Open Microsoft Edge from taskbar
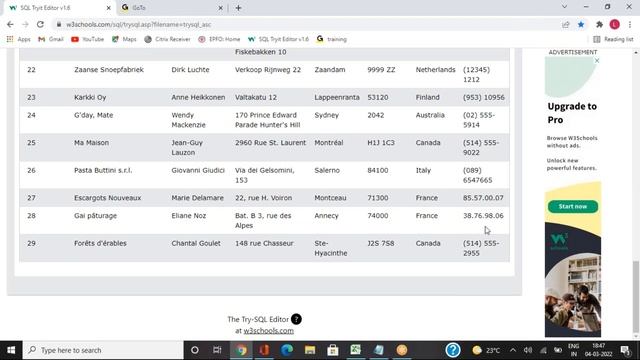 (x=287, y=350)
